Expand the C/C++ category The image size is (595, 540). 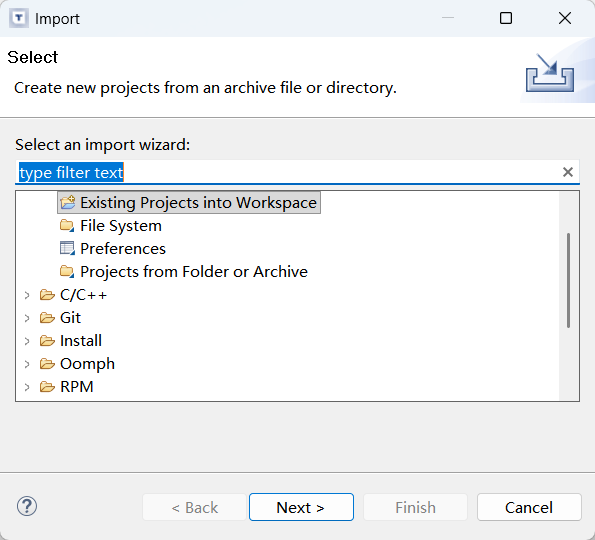tap(27, 295)
